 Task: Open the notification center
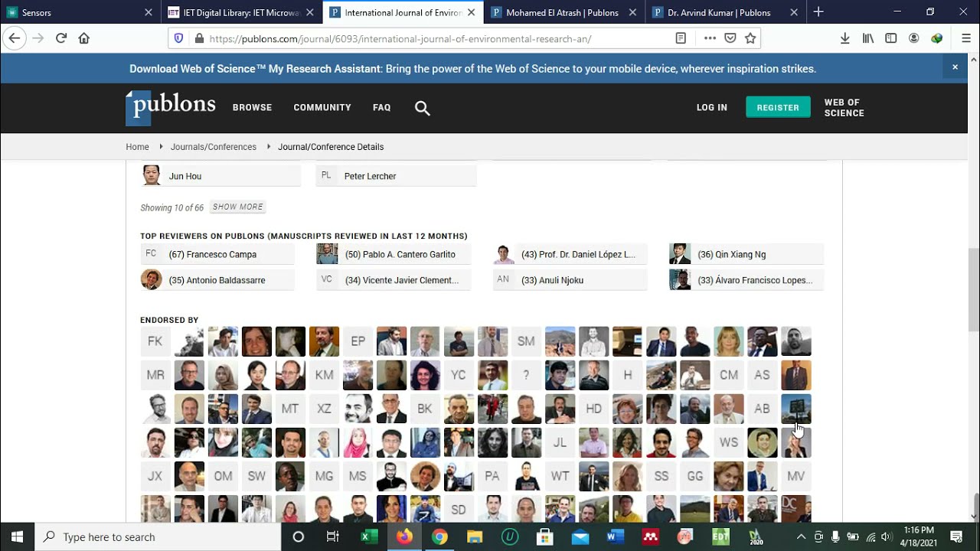pyautogui.click(x=956, y=536)
